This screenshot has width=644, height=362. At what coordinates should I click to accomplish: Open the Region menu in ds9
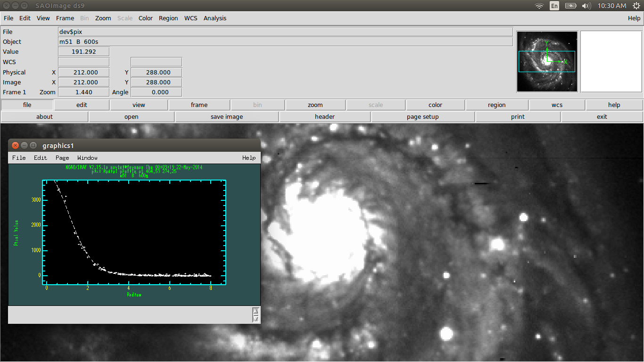pyautogui.click(x=168, y=18)
